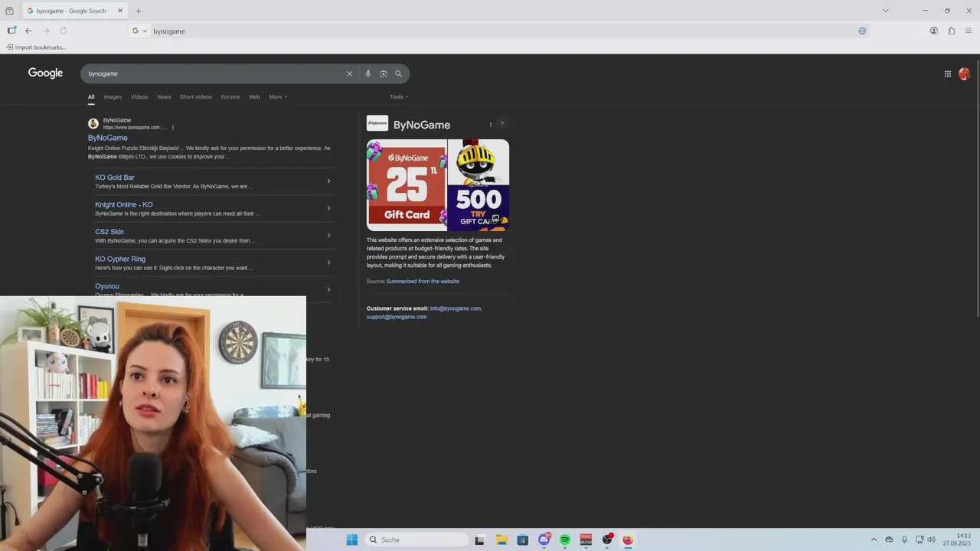This screenshot has height=551, width=980.
Task: Submit search with magnifier icon
Action: pyautogui.click(x=398, y=73)
